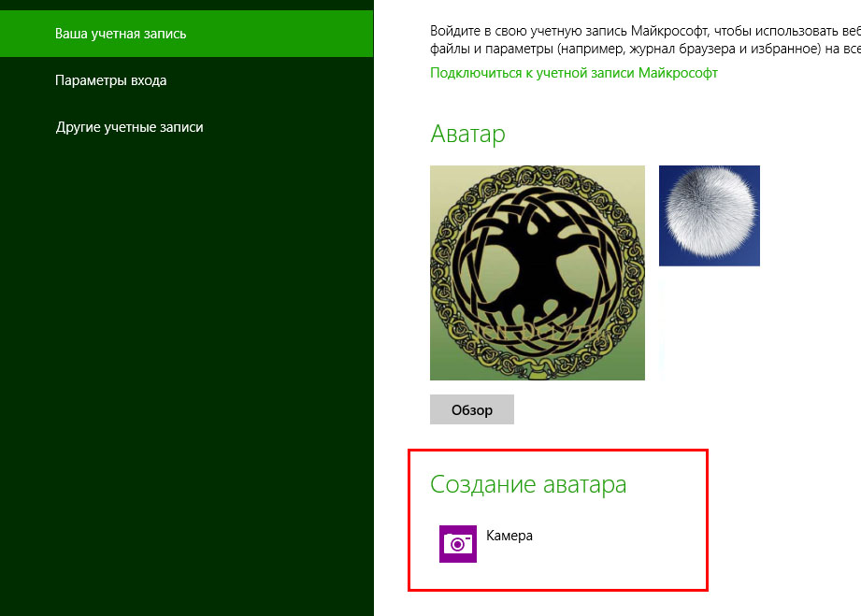Go to Другие учетные записи
The height and width of the screenshot is (616, 861).
(x=130, y=127)
